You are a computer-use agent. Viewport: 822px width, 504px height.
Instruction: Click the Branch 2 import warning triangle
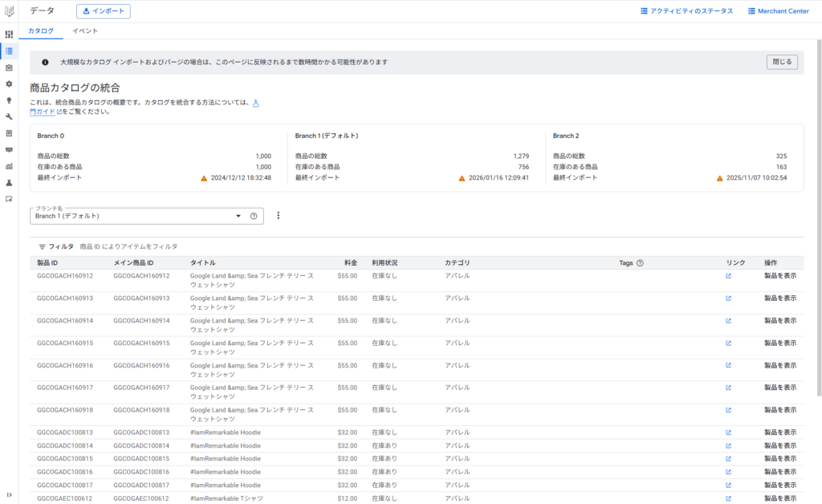[x=720, y=178]
